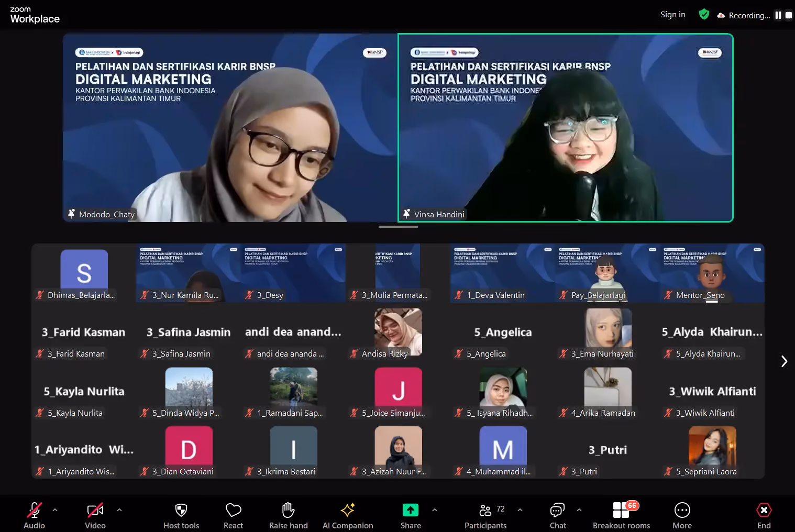
Task: Select 3_Dian Octaviani tile with D avatar
Action: [x=189, y=450]
